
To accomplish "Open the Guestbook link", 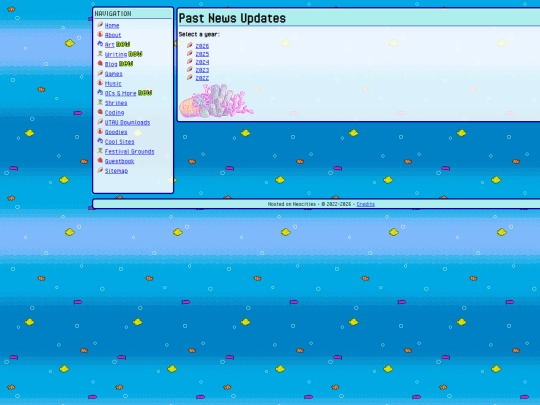I will (x=120, y=161).
